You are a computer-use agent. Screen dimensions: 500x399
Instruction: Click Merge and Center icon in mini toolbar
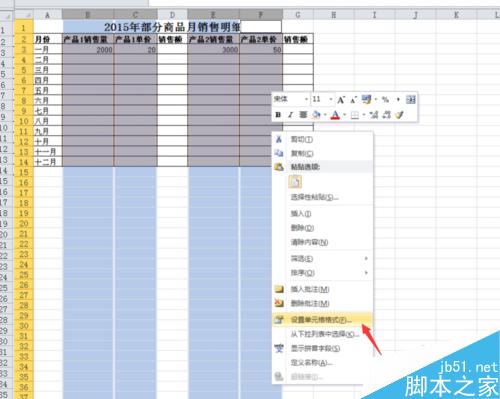point(411,99)
